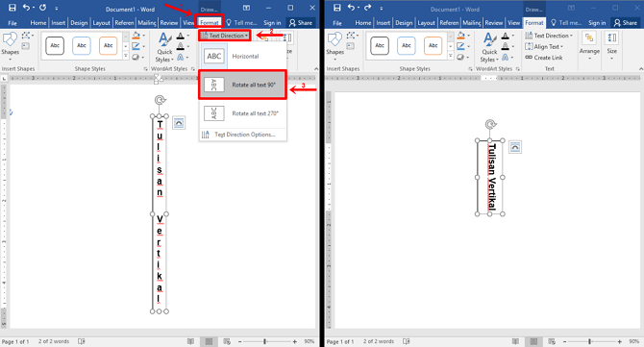Click the rotation handle above the right text box
This screenshot has height=347, width=644.
pyautogui.click(x=490, y=124)
